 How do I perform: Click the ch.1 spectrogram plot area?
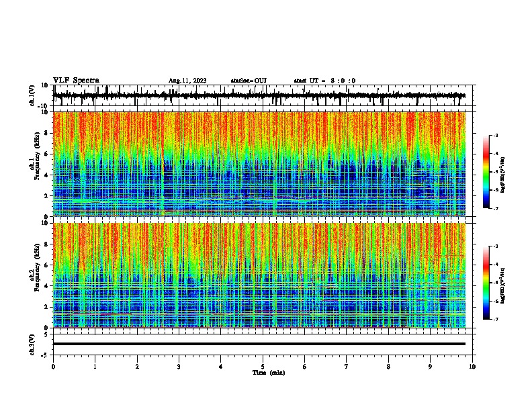point(259,164)
